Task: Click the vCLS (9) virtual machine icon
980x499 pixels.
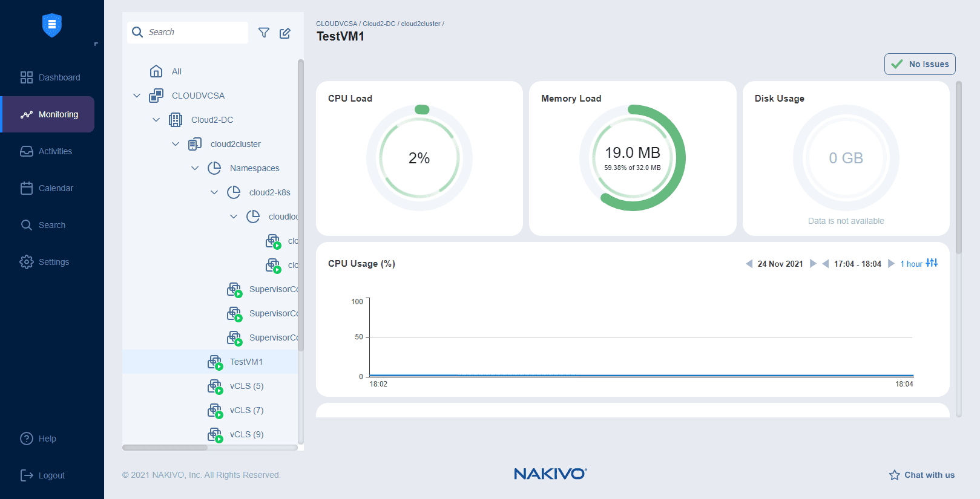Action: pos(215,435)
